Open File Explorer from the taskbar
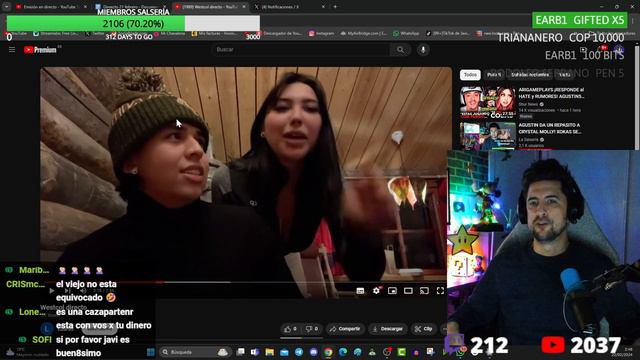Screen dimensions: 640x360 (x=270, y=352)
